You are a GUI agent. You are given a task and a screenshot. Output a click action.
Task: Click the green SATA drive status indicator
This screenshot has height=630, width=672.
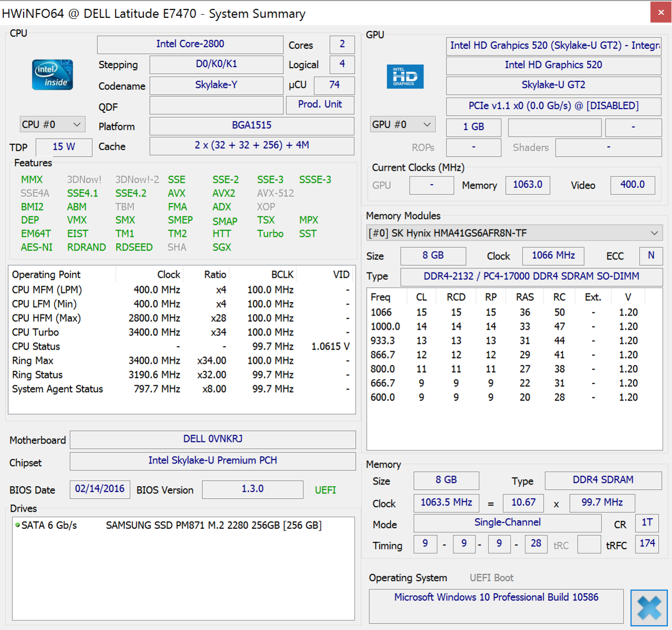tap(17, 525)
